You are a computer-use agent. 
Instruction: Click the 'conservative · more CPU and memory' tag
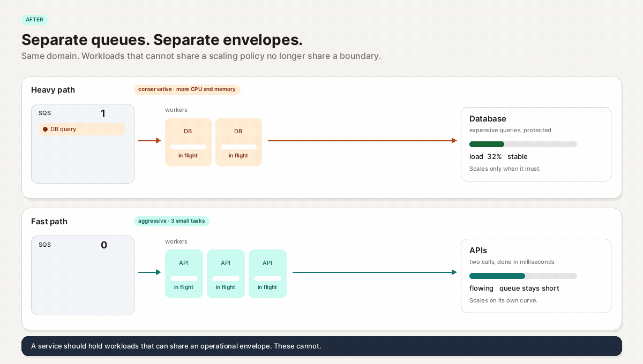(x=187, y=89)
